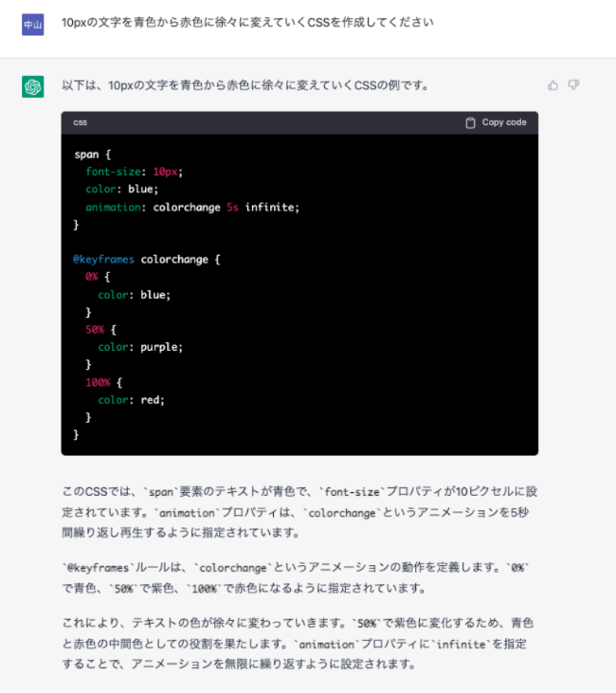Click the thumbs up feedback icon
This screenshot has height=693, width=616.
click(x=553, y=85)
